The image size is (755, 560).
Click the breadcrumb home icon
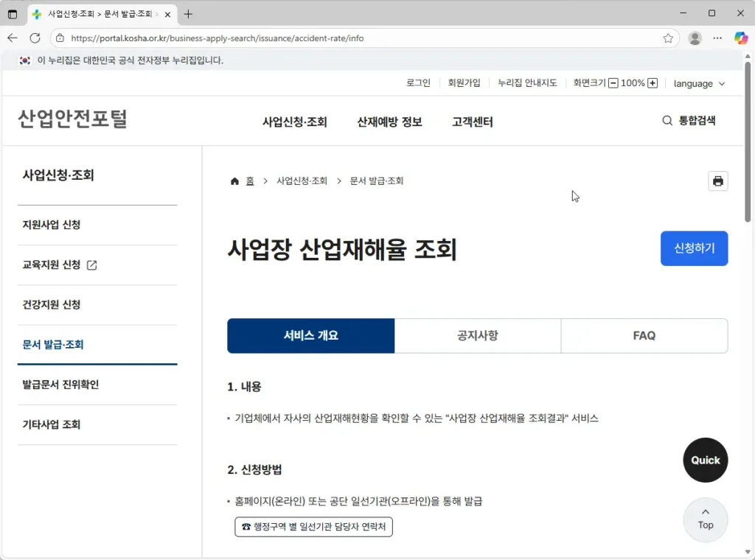234,181
